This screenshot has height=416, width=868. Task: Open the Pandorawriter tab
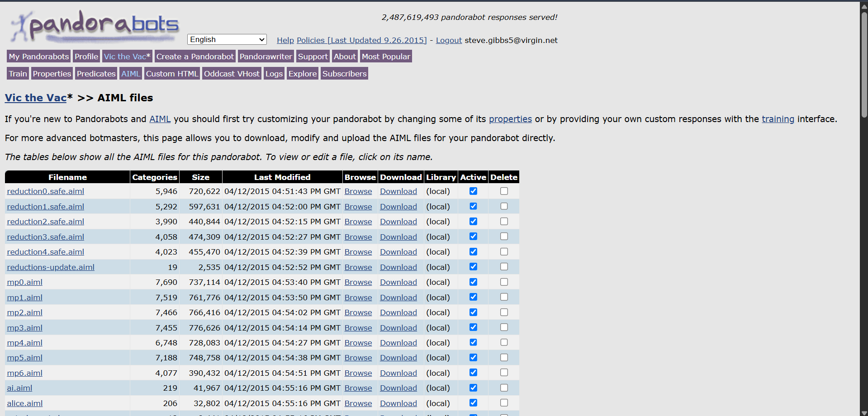point(266,57)
